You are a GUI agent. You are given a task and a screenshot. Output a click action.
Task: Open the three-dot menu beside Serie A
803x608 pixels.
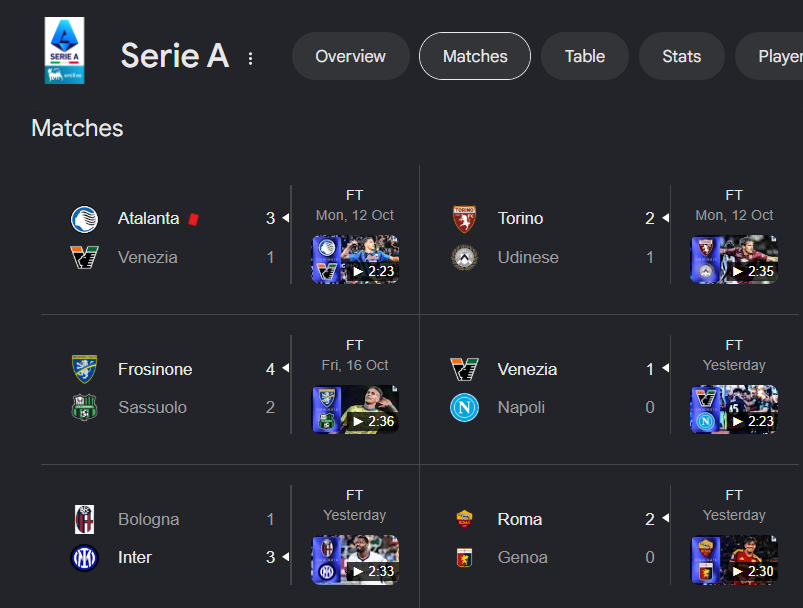click(250, 58)
